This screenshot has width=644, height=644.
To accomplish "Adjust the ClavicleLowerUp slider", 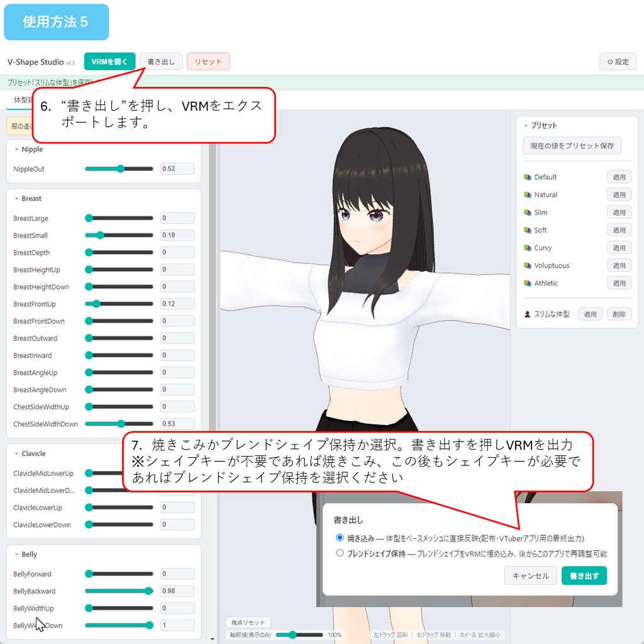I will click(x=119, y=508).
